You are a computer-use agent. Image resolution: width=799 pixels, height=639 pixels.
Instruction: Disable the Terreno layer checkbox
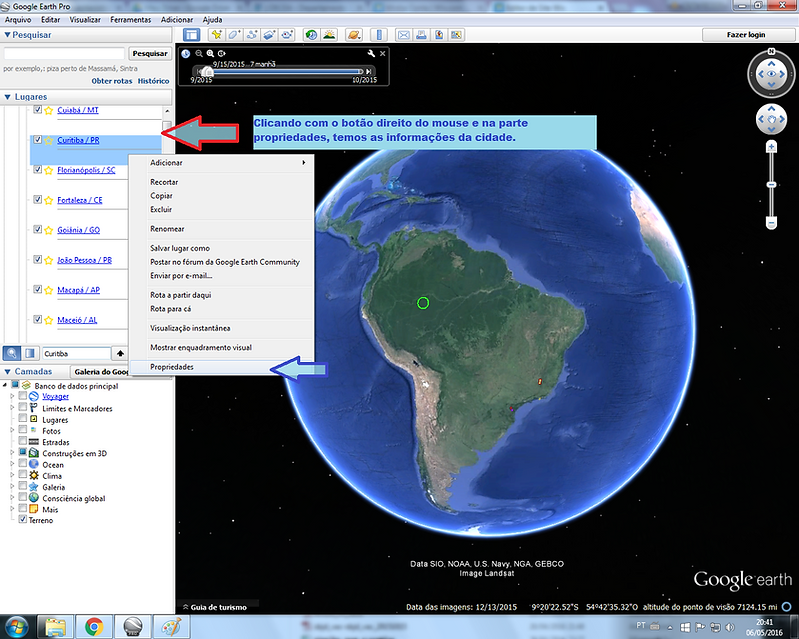(22, 519)
